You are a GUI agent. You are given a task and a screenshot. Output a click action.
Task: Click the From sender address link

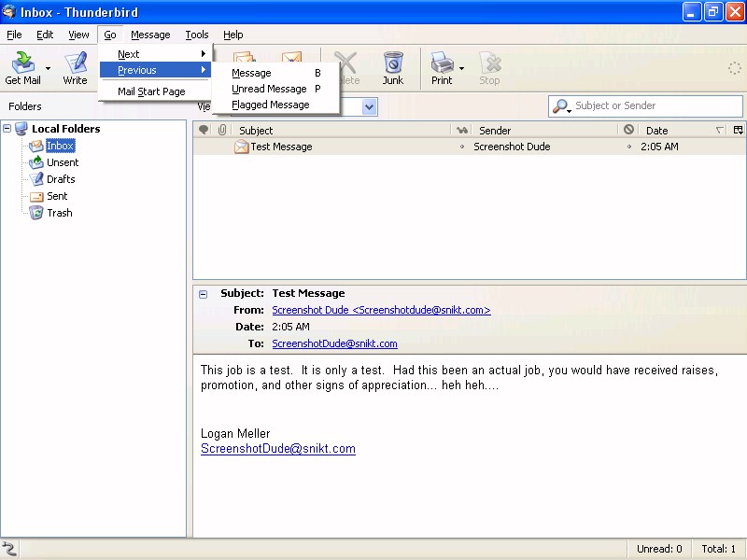pos(381,310)
